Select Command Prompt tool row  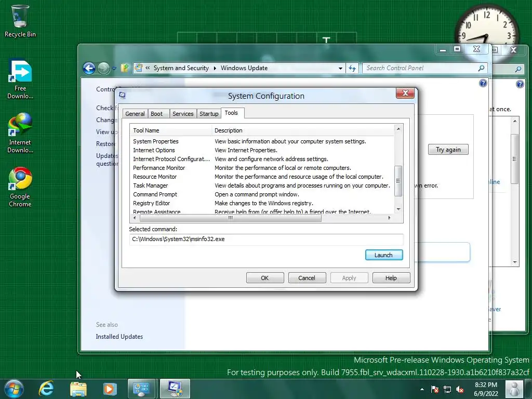pyautogui.click(x=262, y=194)
